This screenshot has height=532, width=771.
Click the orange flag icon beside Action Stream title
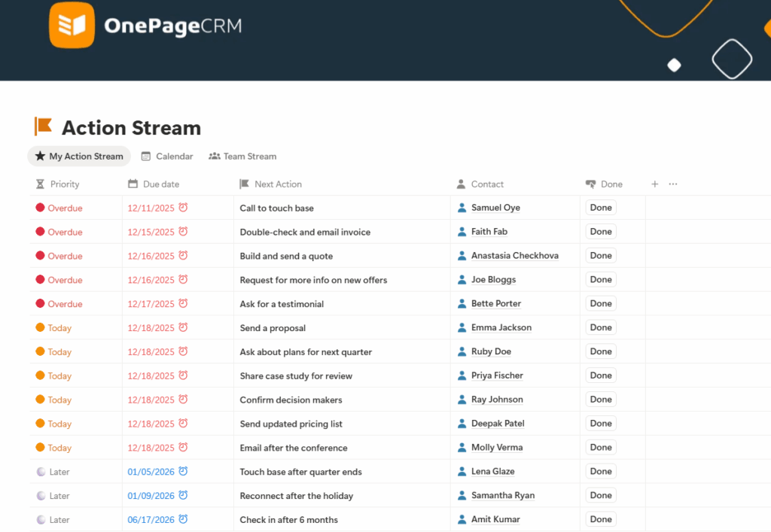[44, 126]
